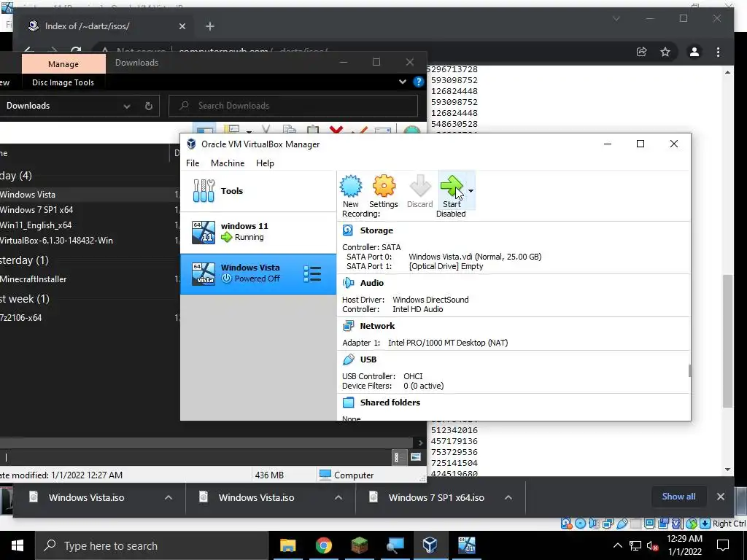The width and height of the screenshot is (747, 560).
Task: Open the Help menu in VirtualBox Manager
Action: coord(265,163)
